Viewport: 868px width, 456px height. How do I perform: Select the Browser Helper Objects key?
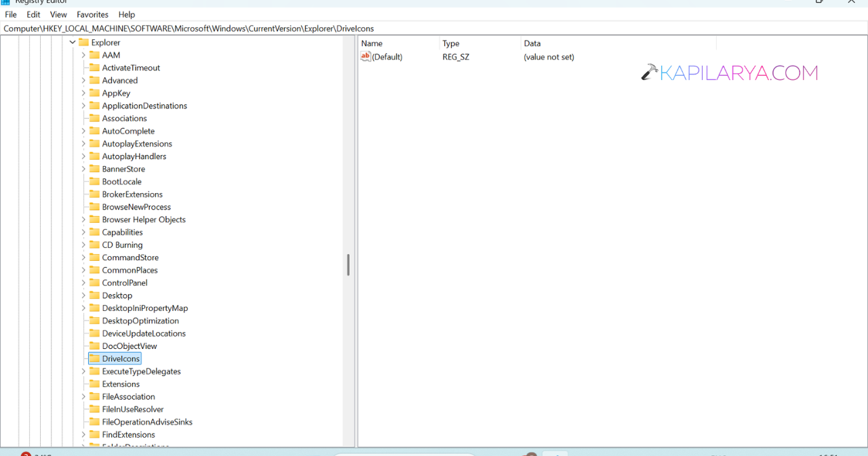[x=144, y=220]
